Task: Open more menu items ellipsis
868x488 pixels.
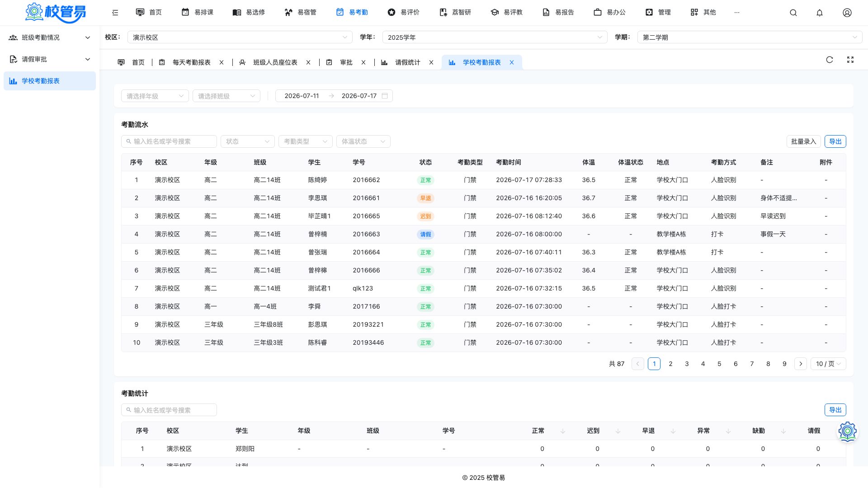Action: click(x=737, y=13)
